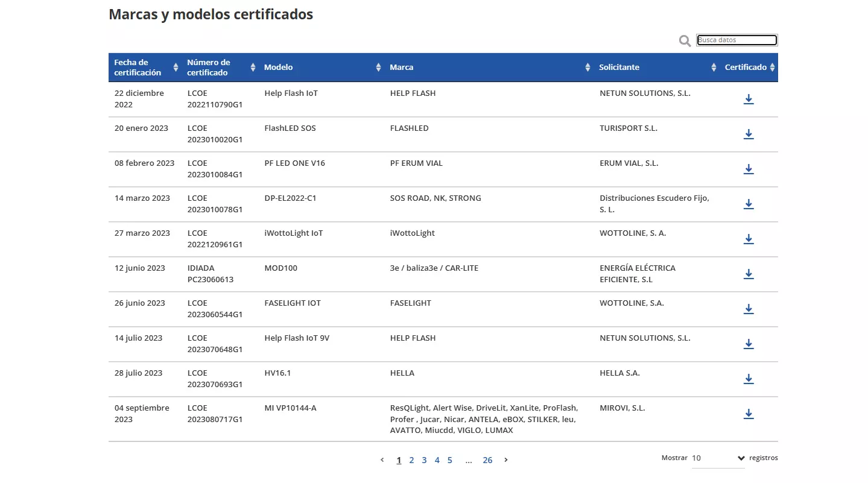This screenshot has height=483, width=868.
Task: Sort table by Marca column
Action: [x=489, y=68]
